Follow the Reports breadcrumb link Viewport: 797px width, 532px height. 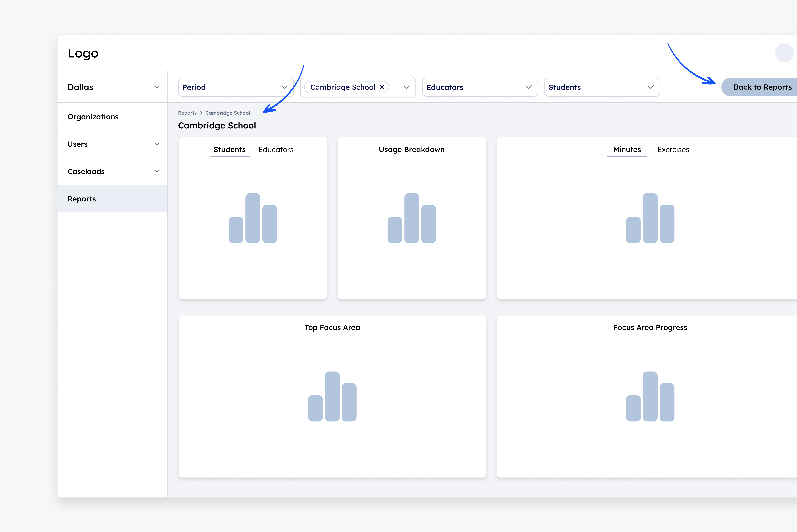[x=187, y=113]
